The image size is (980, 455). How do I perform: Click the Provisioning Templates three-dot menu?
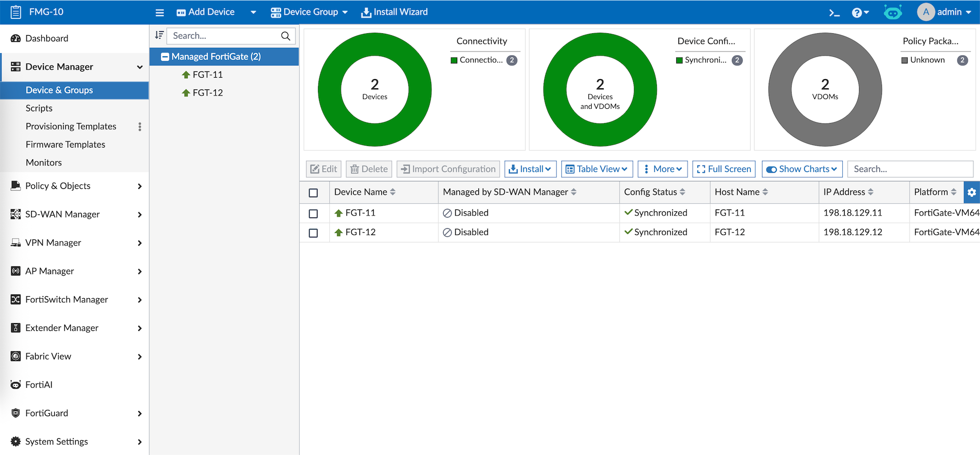click(x=140, y=127)
